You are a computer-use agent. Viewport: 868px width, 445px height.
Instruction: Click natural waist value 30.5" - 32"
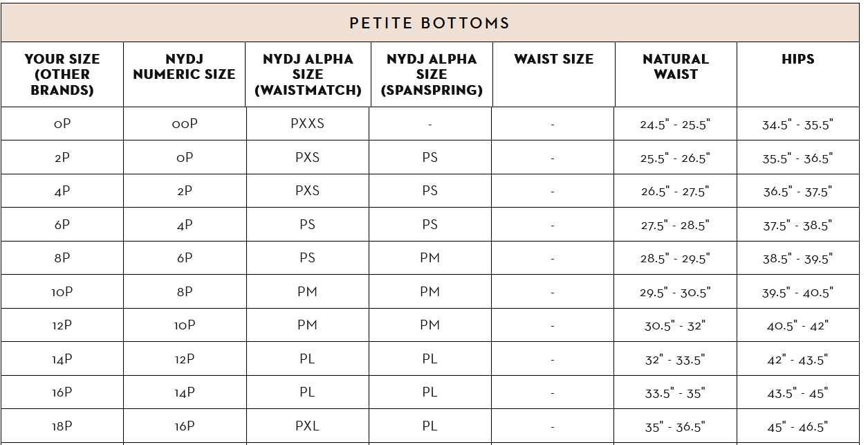675,326
